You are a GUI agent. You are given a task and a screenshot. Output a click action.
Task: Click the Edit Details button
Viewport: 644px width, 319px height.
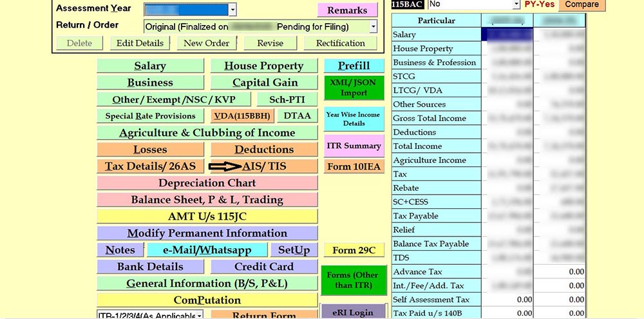(x=140, y=43)
